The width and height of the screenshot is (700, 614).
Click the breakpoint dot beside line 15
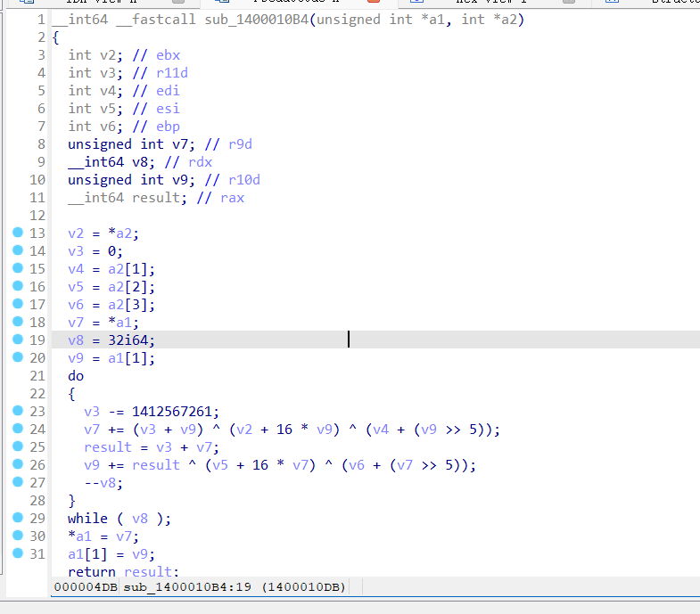click(18, 268)
